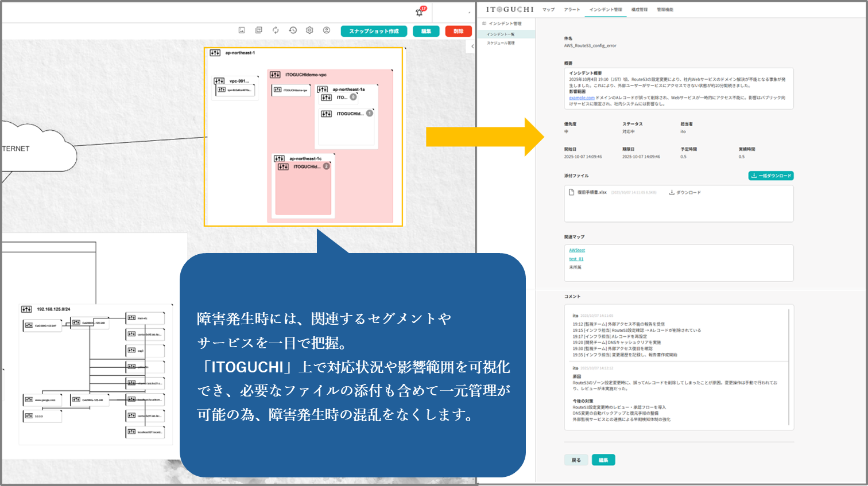Click the gray badge numbered 0
Image resolution: width=868 pixels, height=486 pixels.
coord(354,97)
